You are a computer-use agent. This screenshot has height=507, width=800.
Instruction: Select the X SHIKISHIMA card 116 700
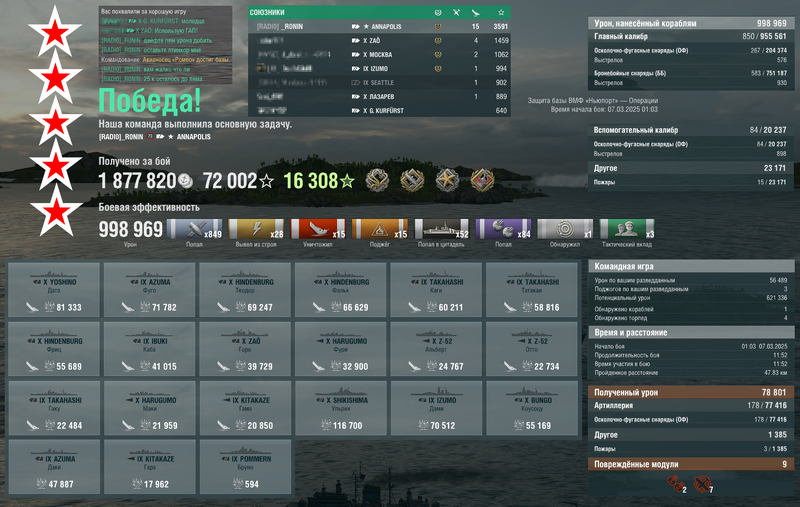pyautogui.click(x=340, y=408)
